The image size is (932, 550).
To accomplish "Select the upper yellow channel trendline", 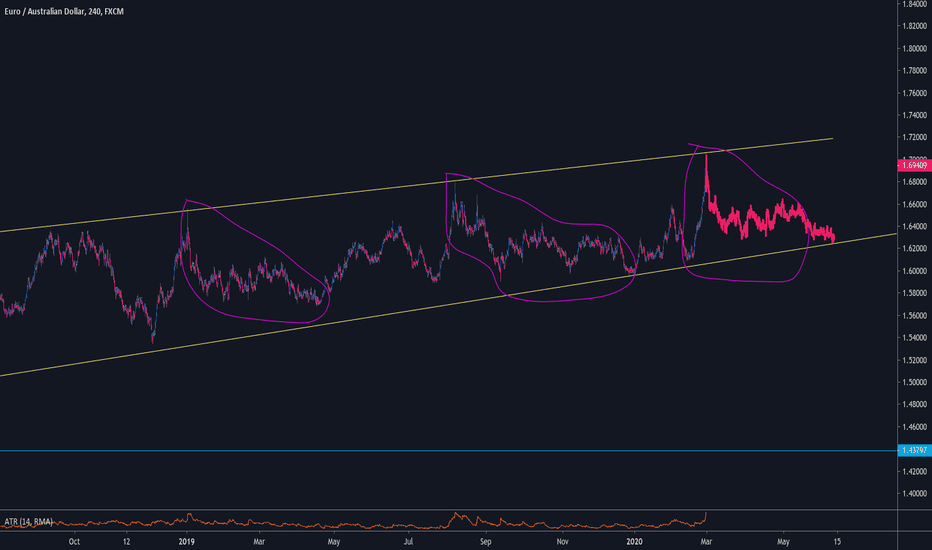I will click(416, 185).
